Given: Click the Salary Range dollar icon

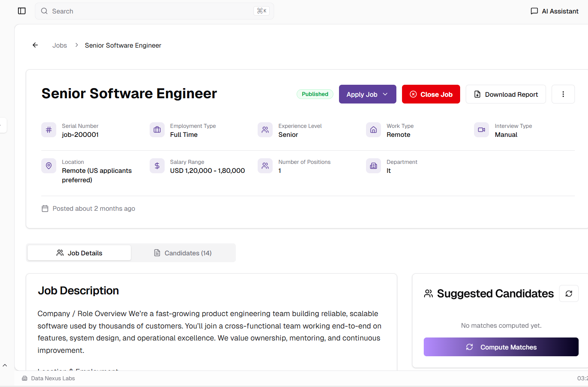Looking at the screenshot, I should (157, 166).
